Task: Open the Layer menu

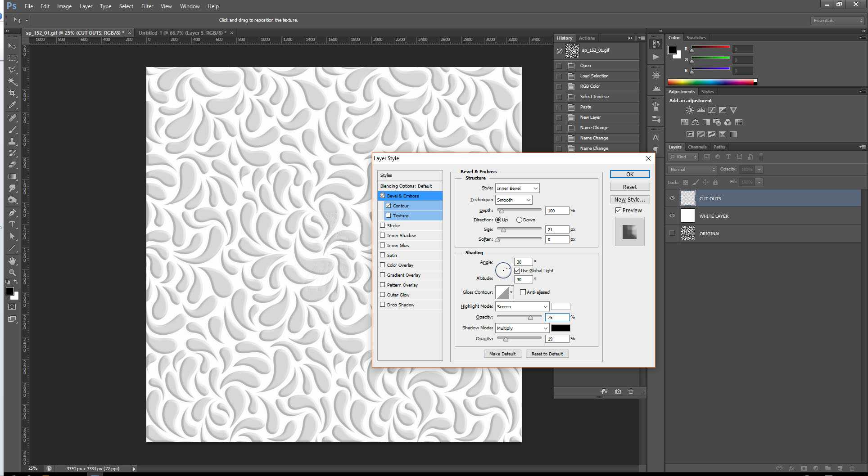Action: [x=86, y=6]
